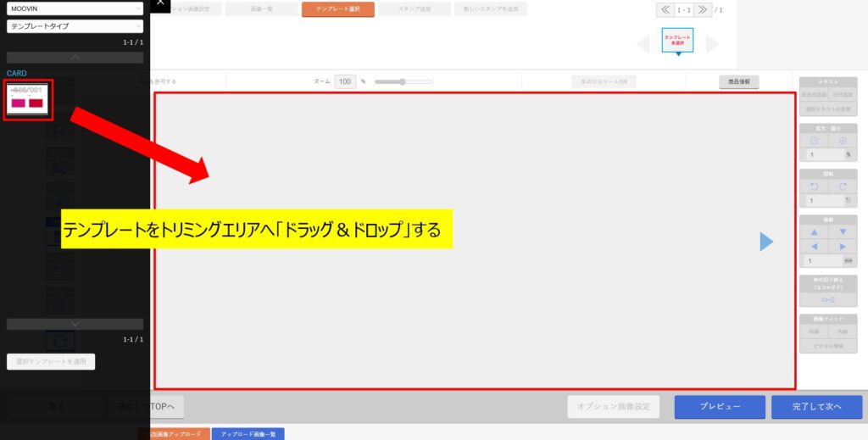Rotate counterclockwise with the left rotate icon

[813, 186]
